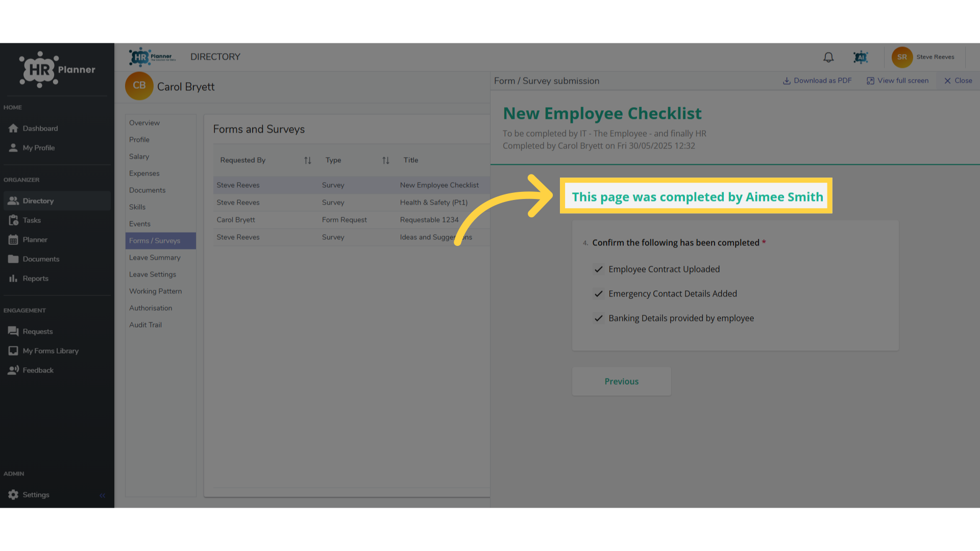Click the Title column header

[x=410, y=160]
